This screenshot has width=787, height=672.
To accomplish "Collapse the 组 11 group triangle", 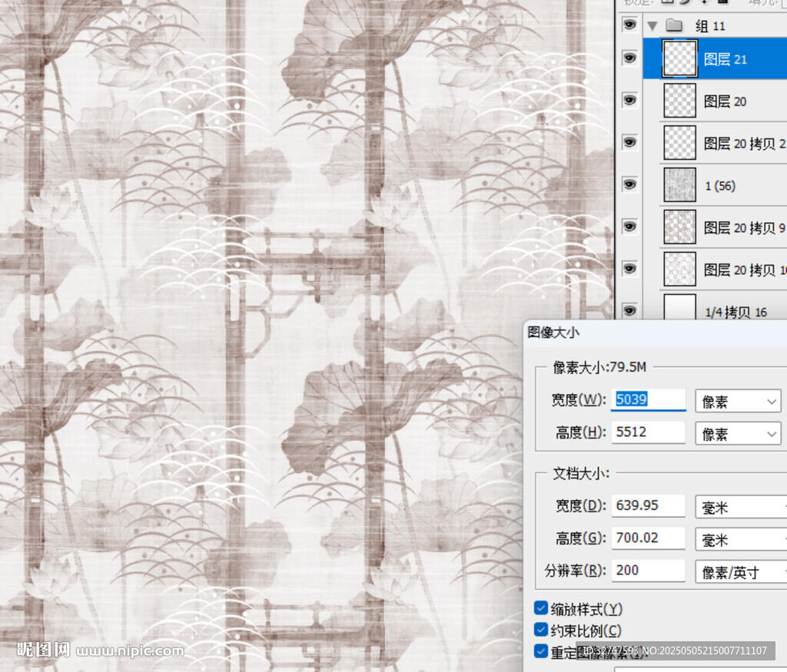I will point(653,26).
